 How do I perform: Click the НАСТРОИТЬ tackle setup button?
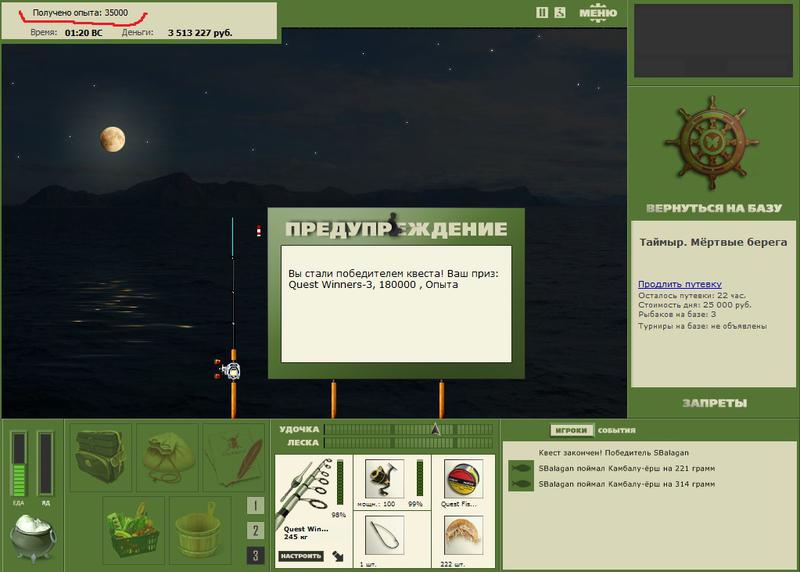tap(301, 556)
